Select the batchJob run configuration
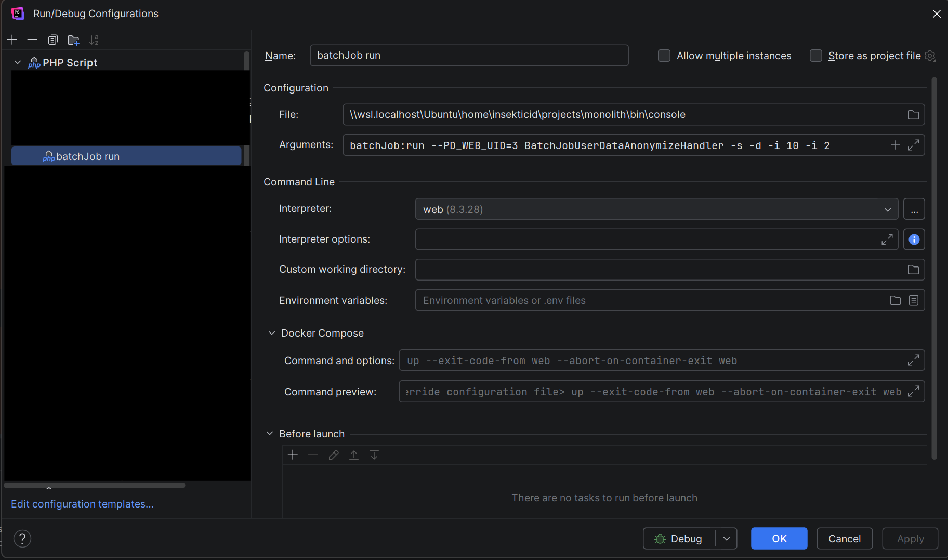This screenshot has height=560, width=948. [x=87, y=156]
